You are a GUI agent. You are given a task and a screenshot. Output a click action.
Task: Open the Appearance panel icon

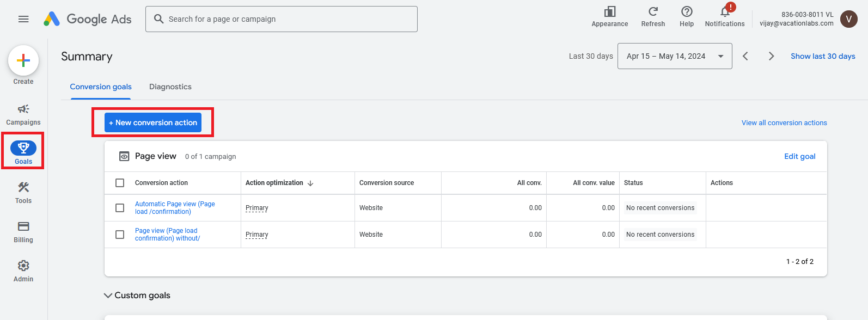click(x=610, y=12)
